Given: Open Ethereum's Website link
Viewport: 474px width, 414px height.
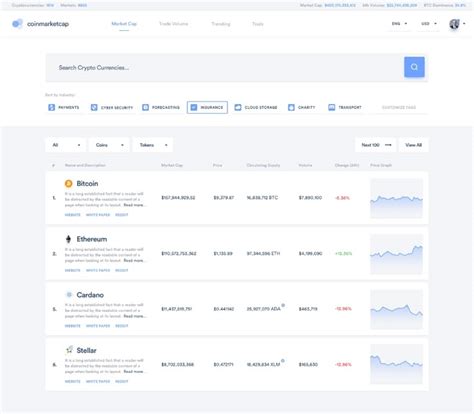Looking at the screenshot, I should [73, 270].
